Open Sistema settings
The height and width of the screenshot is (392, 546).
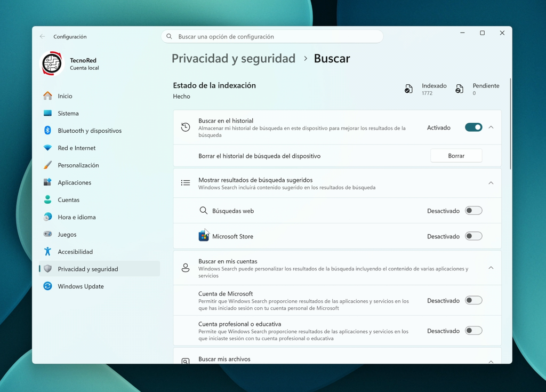pos(99,113)
